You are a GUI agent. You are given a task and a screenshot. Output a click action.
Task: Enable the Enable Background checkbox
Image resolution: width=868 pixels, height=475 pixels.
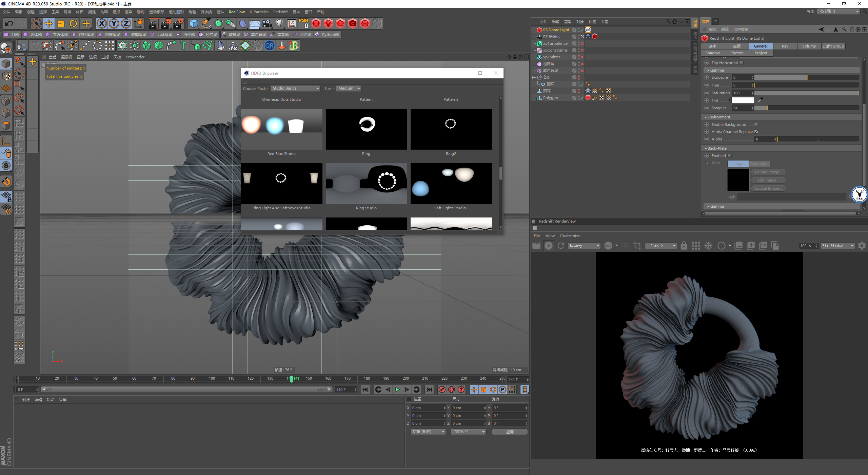(x=756, y=125)
